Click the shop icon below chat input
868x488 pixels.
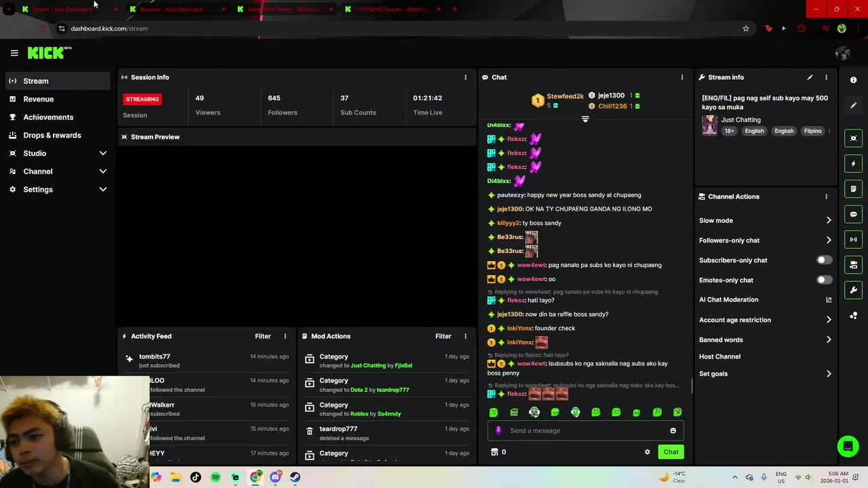tap(494, 452)
